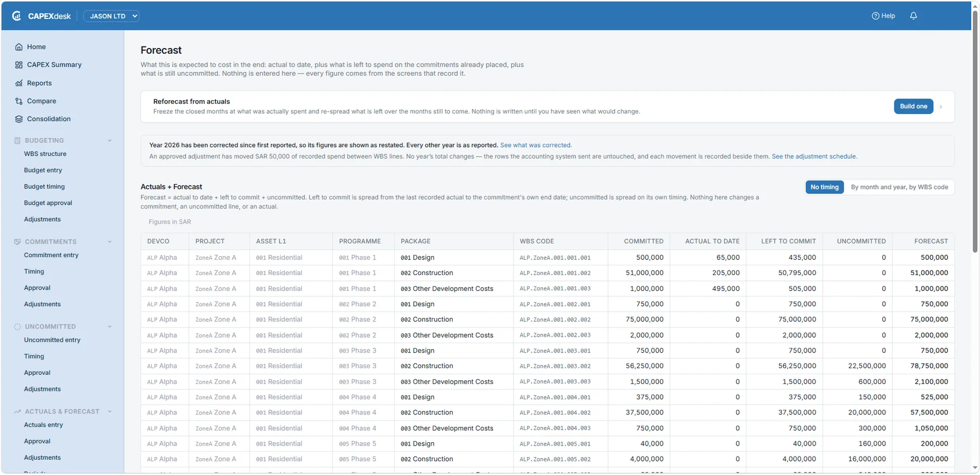Click the page's vertical scrollbar thumb

point(975,131)
